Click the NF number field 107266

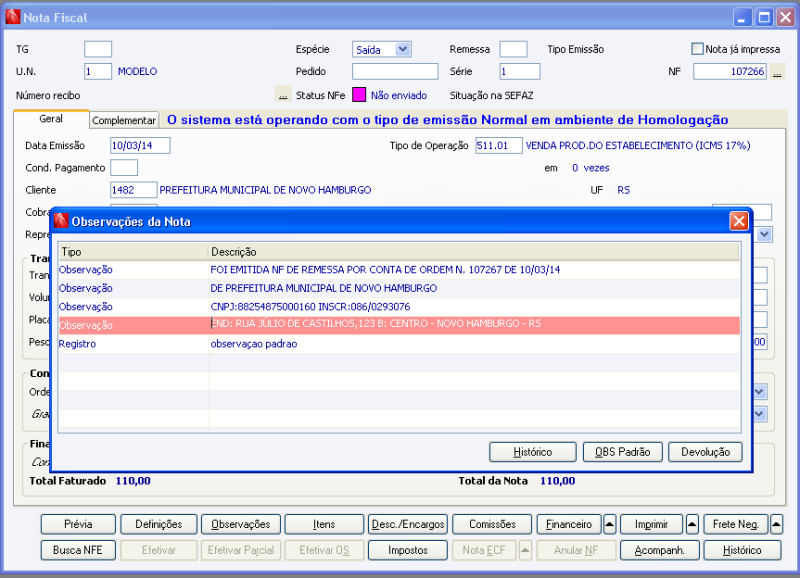pos(730,71)
